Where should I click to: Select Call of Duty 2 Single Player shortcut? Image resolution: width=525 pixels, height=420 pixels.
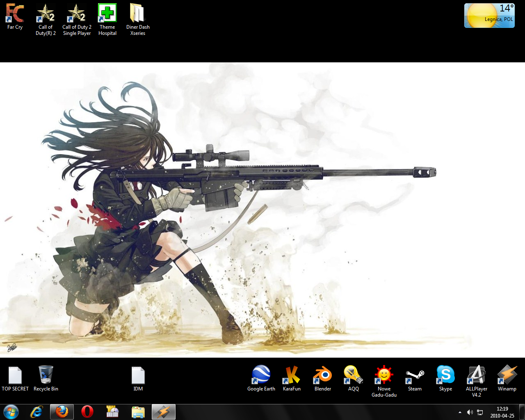77,20
